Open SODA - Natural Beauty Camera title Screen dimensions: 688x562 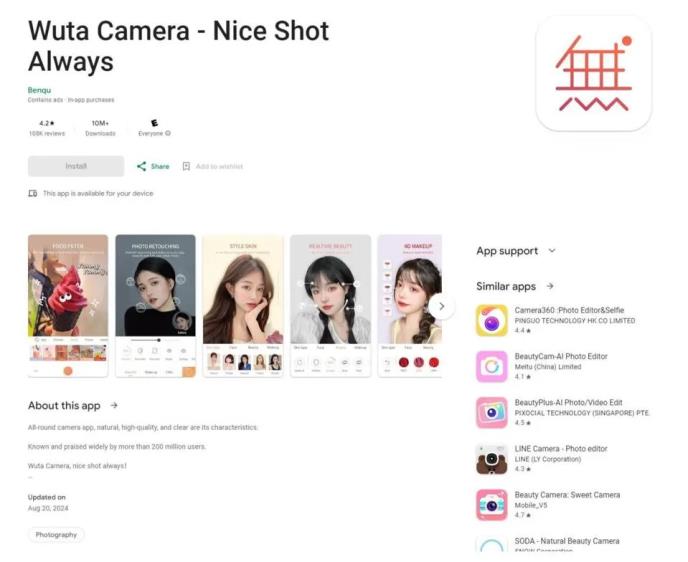coord(567,541)
